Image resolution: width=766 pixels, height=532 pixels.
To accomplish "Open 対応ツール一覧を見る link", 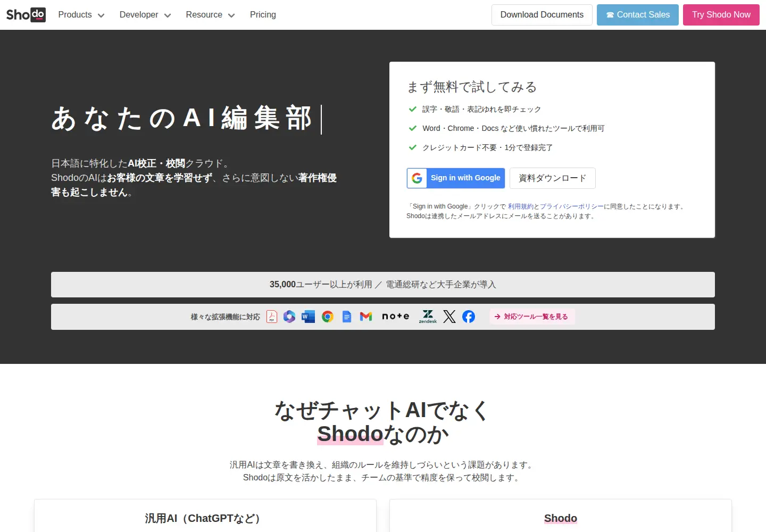I will pyautogui.click(x=532, y=317).
